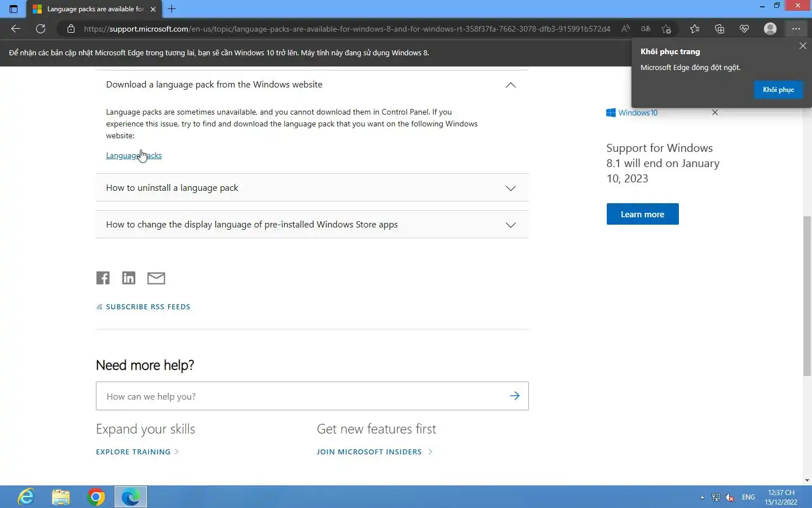Click the Khôi phục restore button
Screen dimensions: 812x508
[x=778, y=90]
